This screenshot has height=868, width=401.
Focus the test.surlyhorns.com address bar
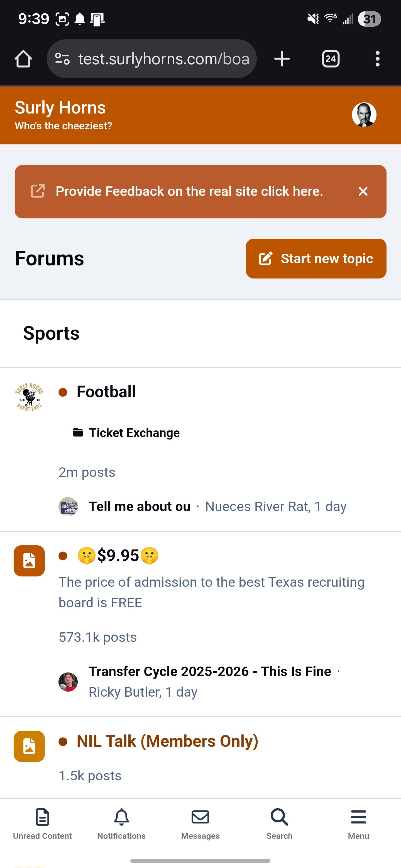pos(163,59)
